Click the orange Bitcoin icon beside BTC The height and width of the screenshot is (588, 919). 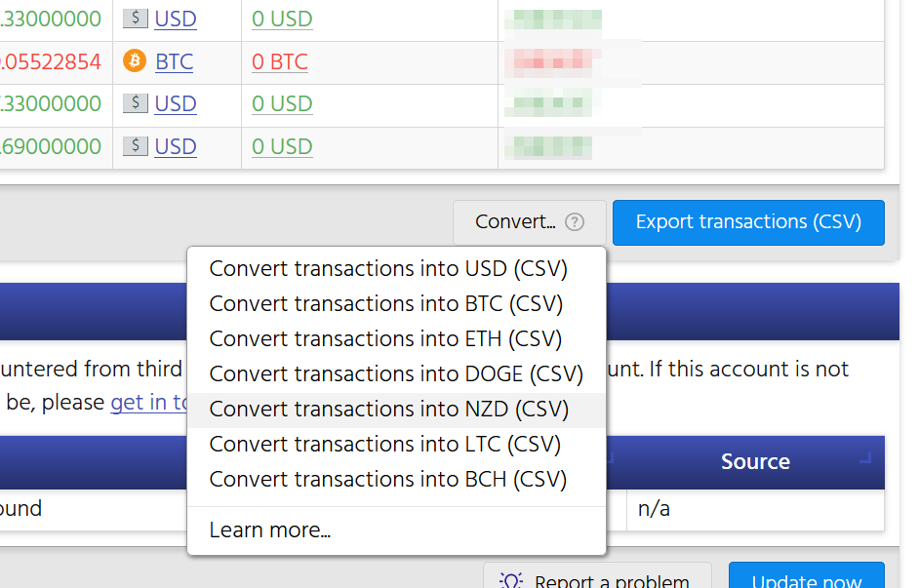click(x=135, y=61)
